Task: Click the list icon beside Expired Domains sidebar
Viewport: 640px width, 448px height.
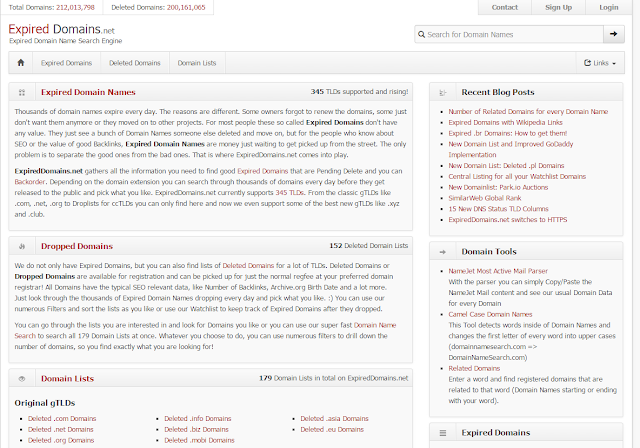Action: (443, 433)
